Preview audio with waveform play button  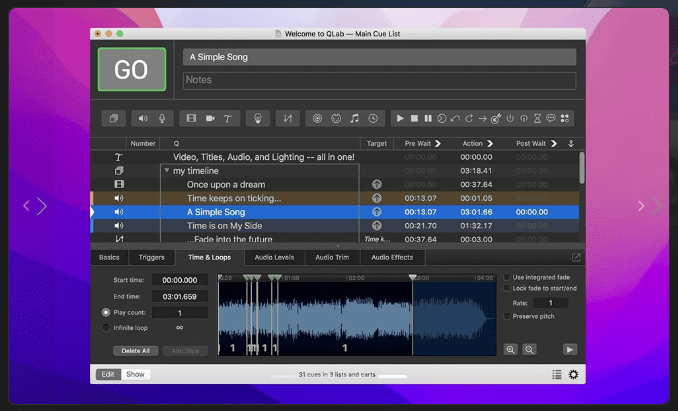pyautogui.click(x=570, y=350)
